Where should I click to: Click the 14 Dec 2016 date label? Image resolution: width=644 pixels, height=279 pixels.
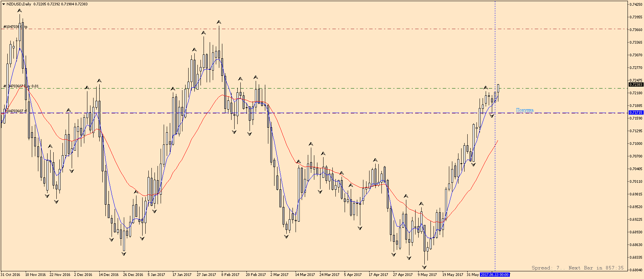click(109, 275)
